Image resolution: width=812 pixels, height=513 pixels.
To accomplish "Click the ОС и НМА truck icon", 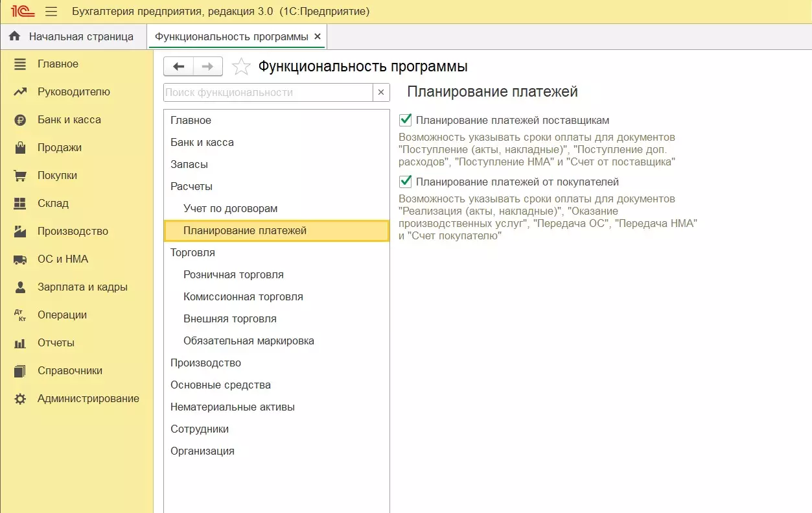I will [20, 259].
